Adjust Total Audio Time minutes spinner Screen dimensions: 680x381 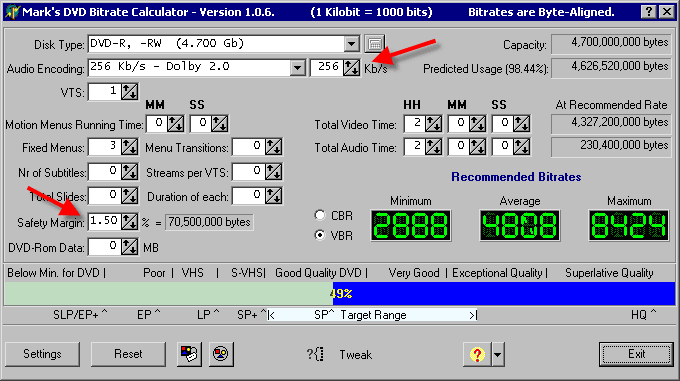pyautogui.click(x=477, y=147)
